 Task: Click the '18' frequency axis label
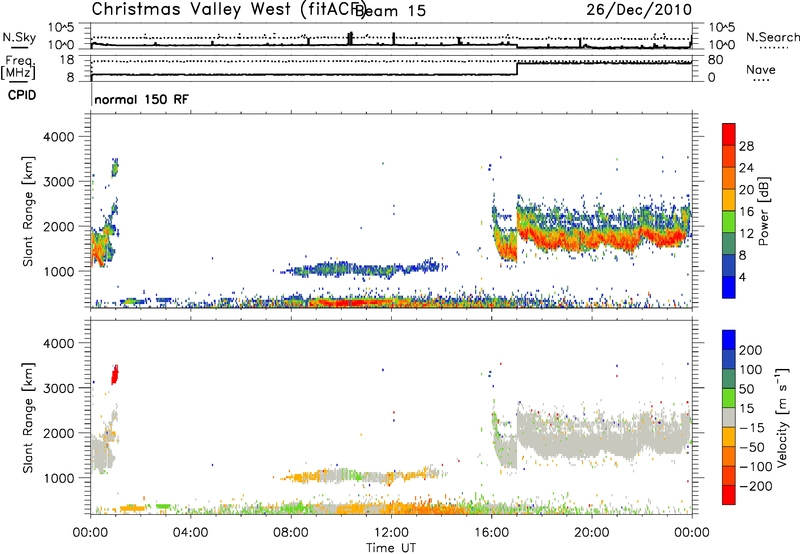[x=67, y=60]
